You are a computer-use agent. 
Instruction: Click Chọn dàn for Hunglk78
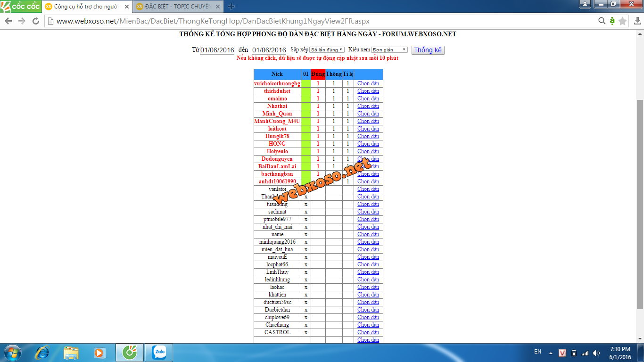[x=368, y=136]
